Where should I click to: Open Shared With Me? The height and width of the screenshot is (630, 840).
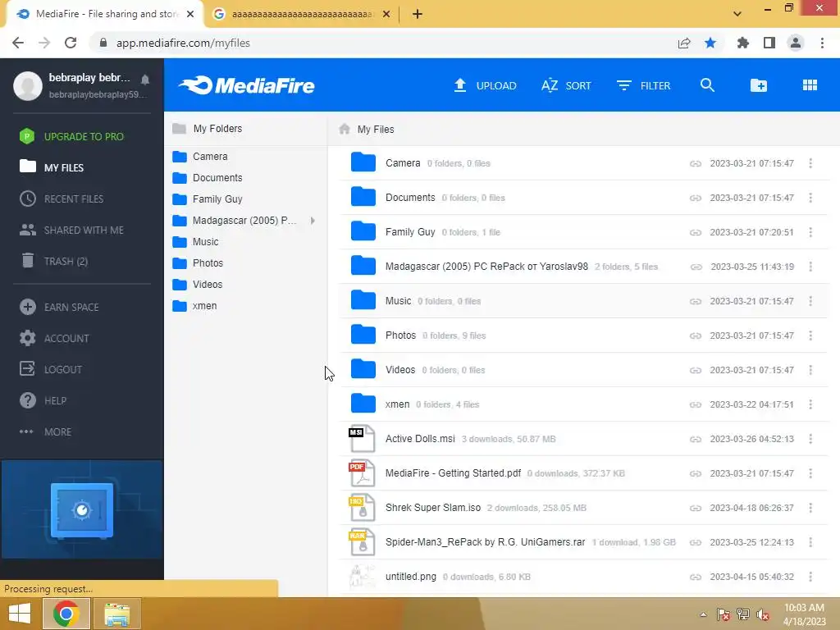point(71,230)
